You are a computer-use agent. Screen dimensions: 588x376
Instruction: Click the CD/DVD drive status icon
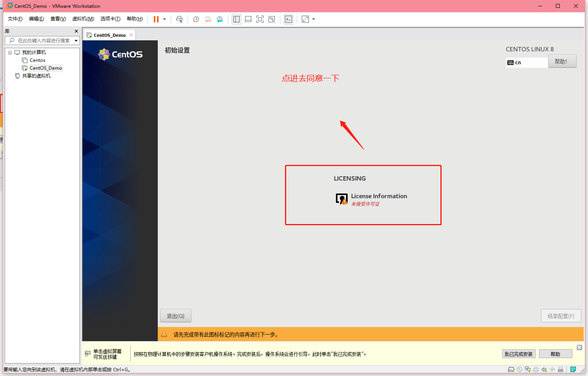519,369
